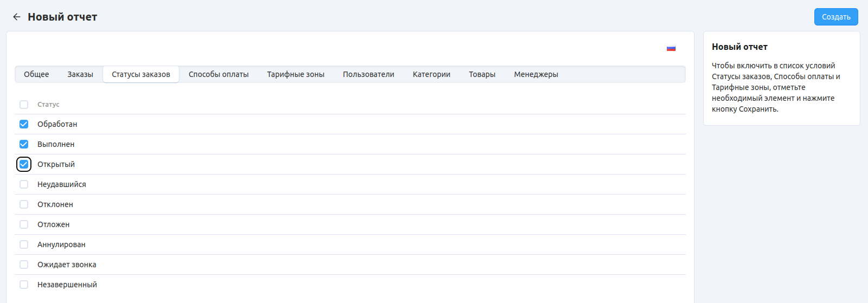The width and height of the screenshot is (868, 303).
Task: Disable the Открытый status checkbox
Action: tap(24, 164)
